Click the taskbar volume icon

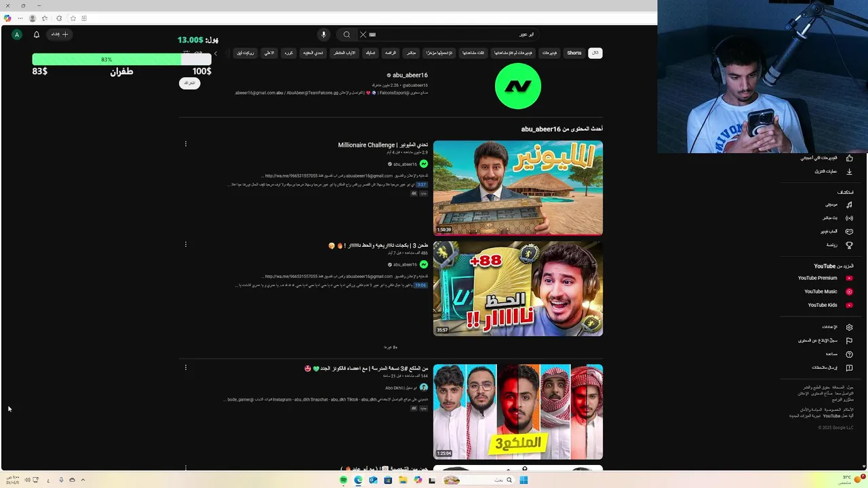coord(27,480)
